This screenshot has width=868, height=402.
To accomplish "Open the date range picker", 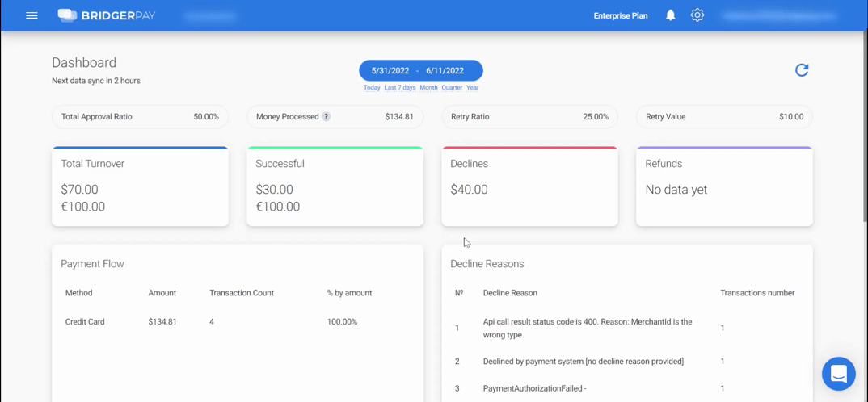I will tap(421, 71).
